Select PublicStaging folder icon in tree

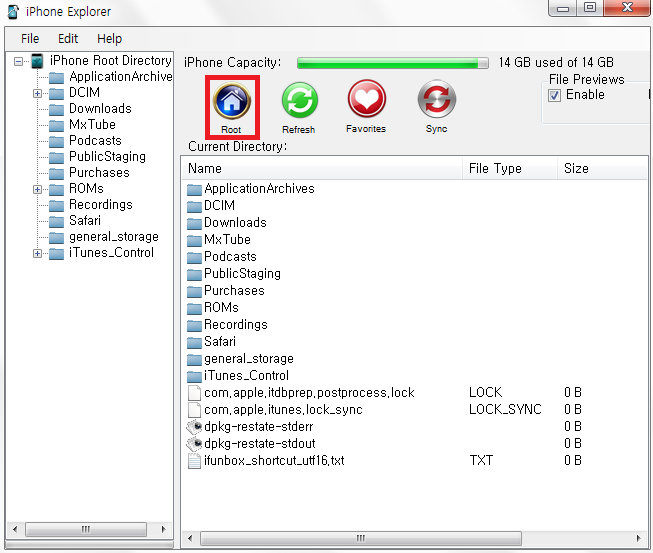click(56, 157)
